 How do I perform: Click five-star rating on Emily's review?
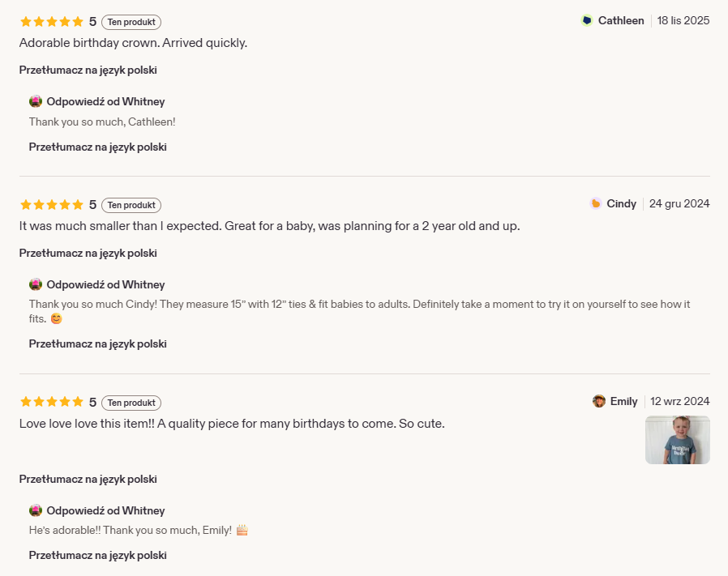[x=51, y=403]
